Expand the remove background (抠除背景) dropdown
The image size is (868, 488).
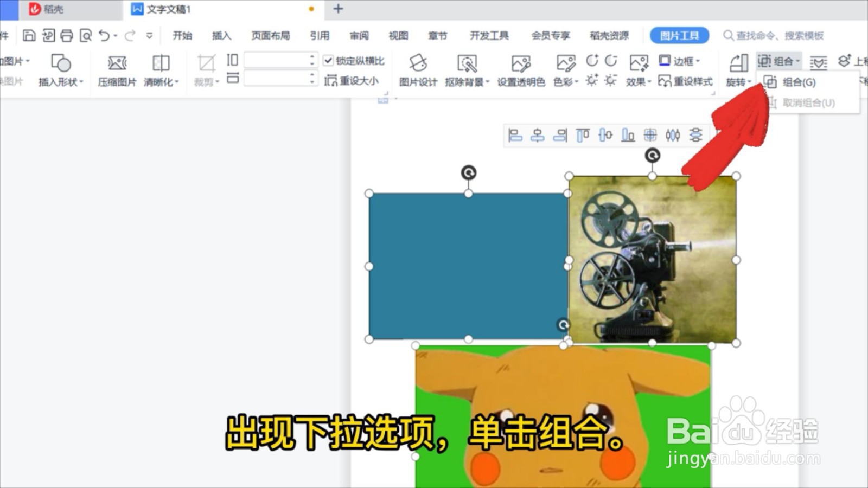tap(488, 82)
